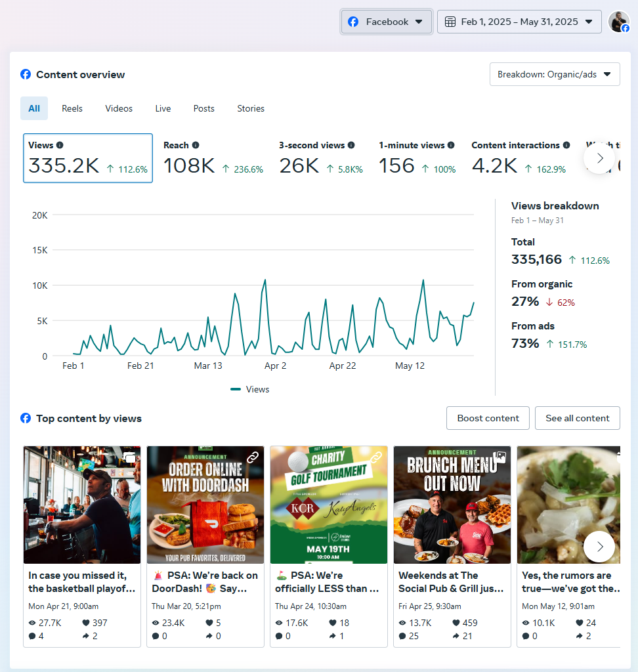Click the See all content button
638x672 pixels.
(578, 418)
